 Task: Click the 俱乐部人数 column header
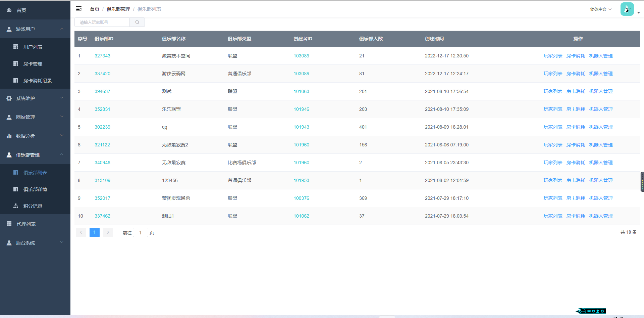click(371, 39)
